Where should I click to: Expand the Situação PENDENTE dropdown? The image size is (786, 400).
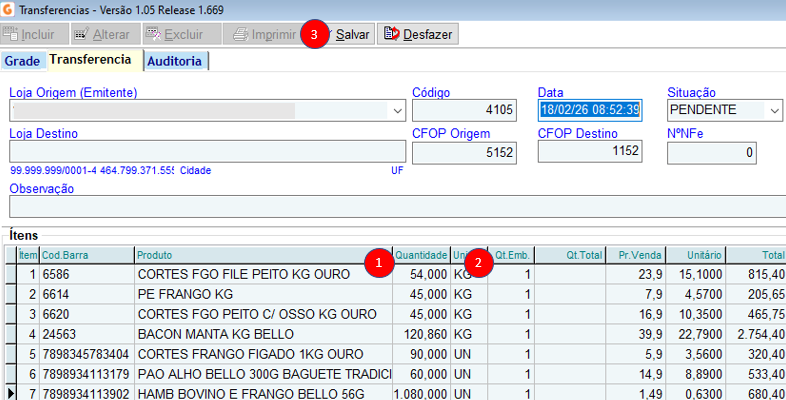pyautogui.click(x=774, y=110)
